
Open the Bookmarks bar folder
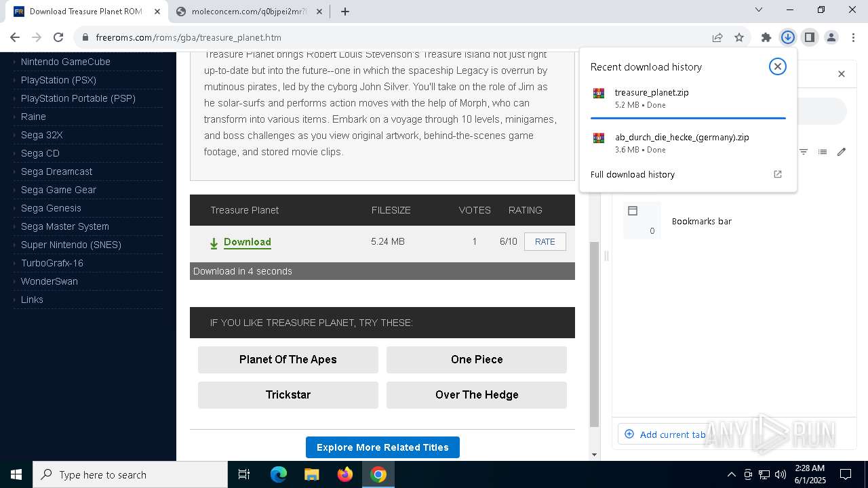(701, 221)
